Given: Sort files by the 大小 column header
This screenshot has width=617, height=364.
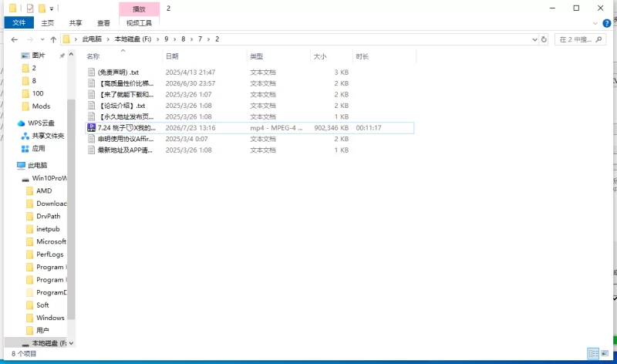Looking at the screenshot, I should 319,56.
